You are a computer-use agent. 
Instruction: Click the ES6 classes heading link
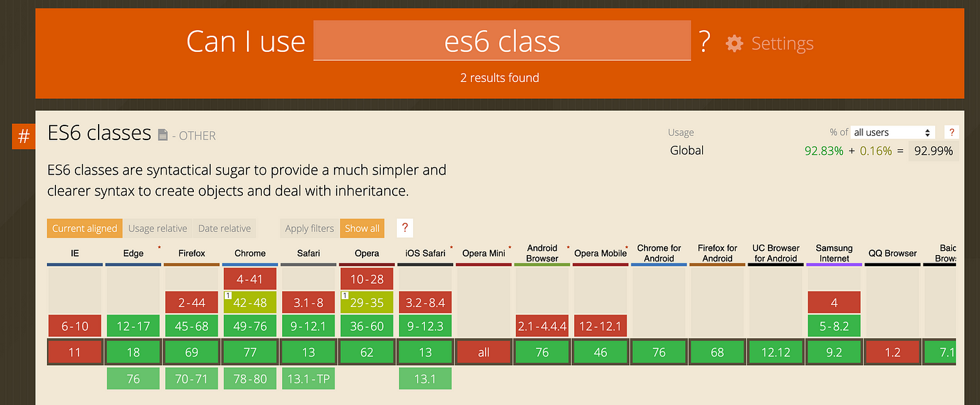coord(99,132)
